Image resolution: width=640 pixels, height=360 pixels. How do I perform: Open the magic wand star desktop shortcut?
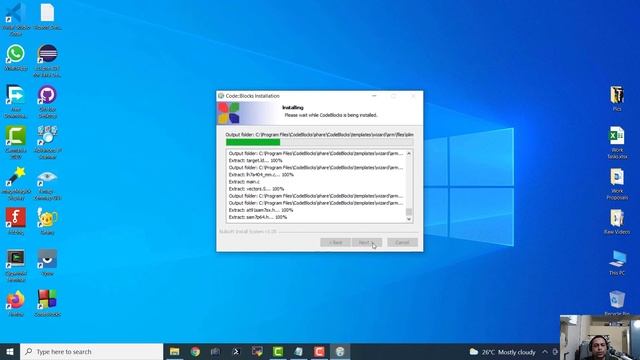coord(16,183)
